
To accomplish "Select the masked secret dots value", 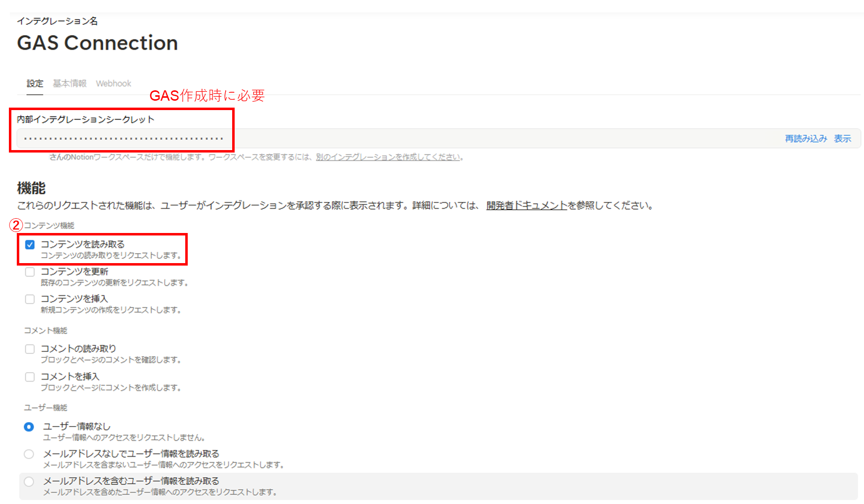I will tap(120, 138).
